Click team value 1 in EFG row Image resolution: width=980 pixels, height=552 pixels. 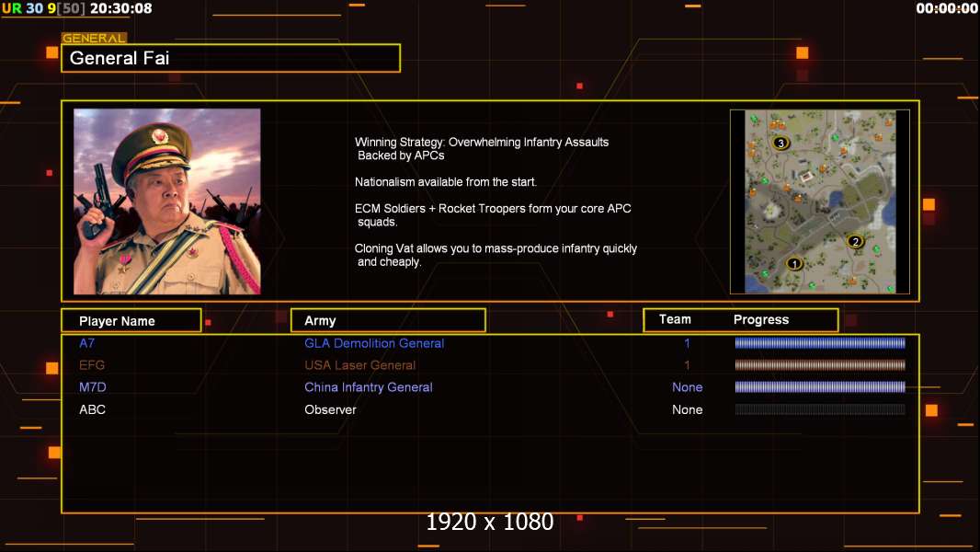click(x=687, y=365)
